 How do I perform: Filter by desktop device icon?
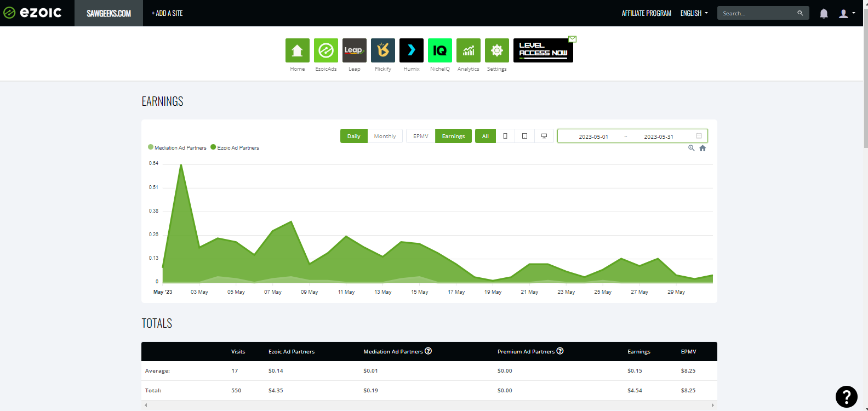544,136
